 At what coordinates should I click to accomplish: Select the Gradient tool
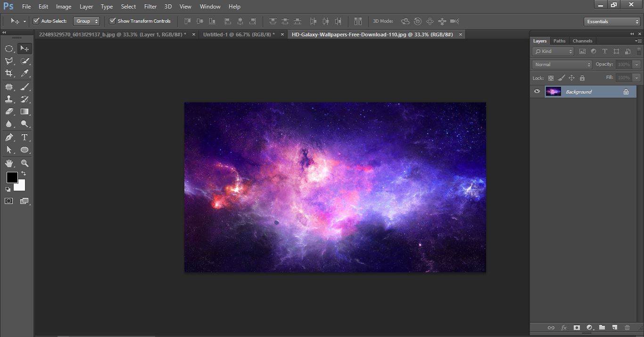coord(25,111)
